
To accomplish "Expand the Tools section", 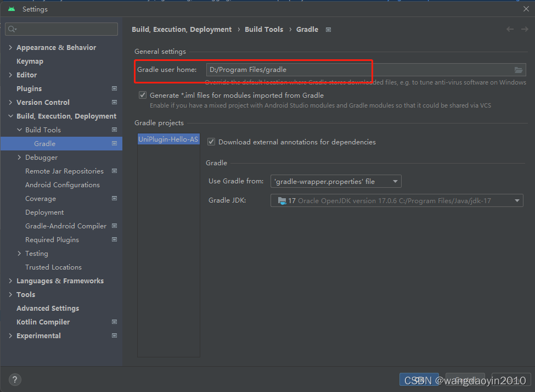I will point(10,294).
